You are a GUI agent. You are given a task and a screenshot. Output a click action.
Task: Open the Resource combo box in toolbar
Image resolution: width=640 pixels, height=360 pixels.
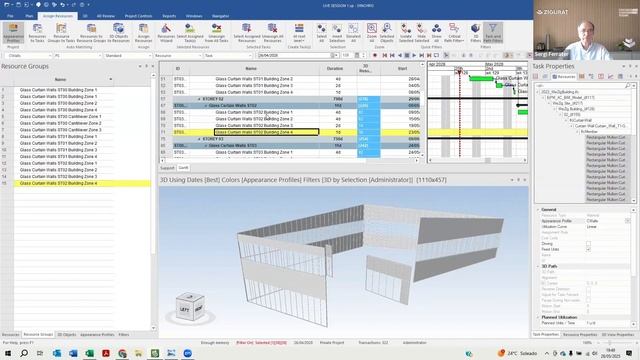click(178, 56)
